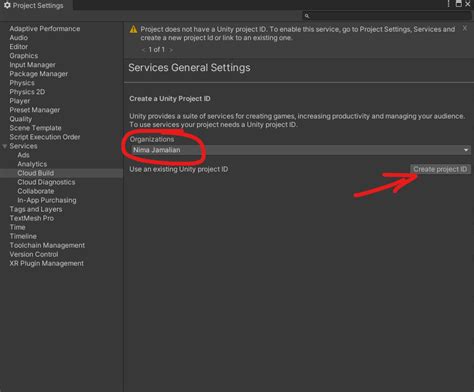This screenshot has height=392, width=474.
Task: Select the Physics category
Action: [x=22, y=83]
